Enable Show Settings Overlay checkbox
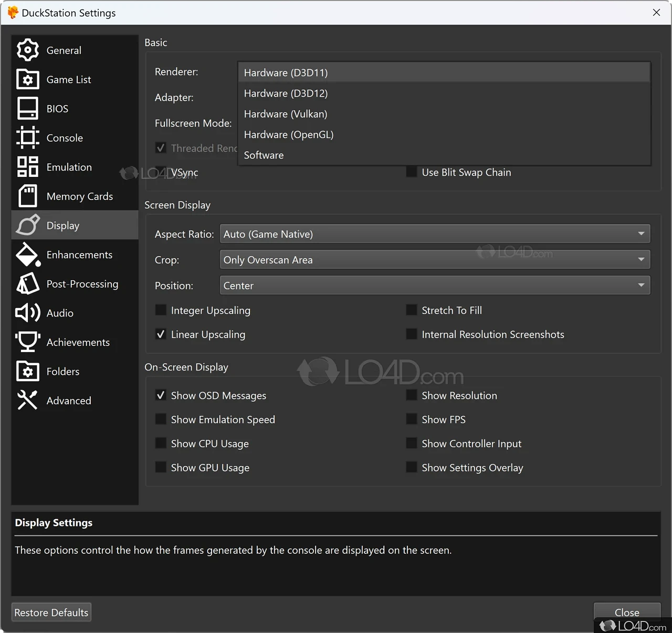Viewport: 672px width, 633px height. [x=412, y=468]
